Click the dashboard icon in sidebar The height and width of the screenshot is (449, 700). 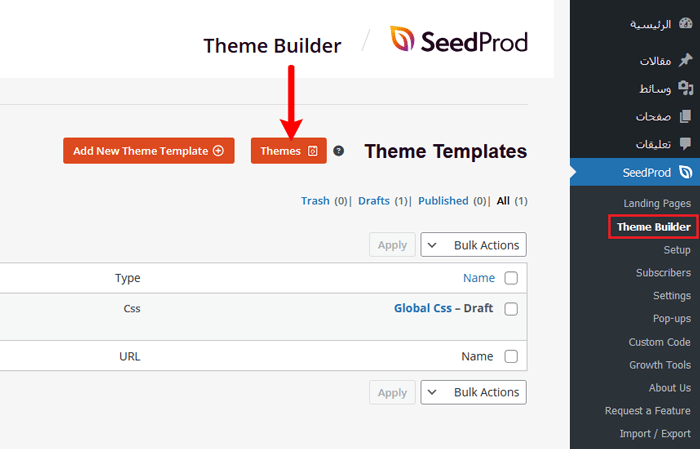click(684, 24)
